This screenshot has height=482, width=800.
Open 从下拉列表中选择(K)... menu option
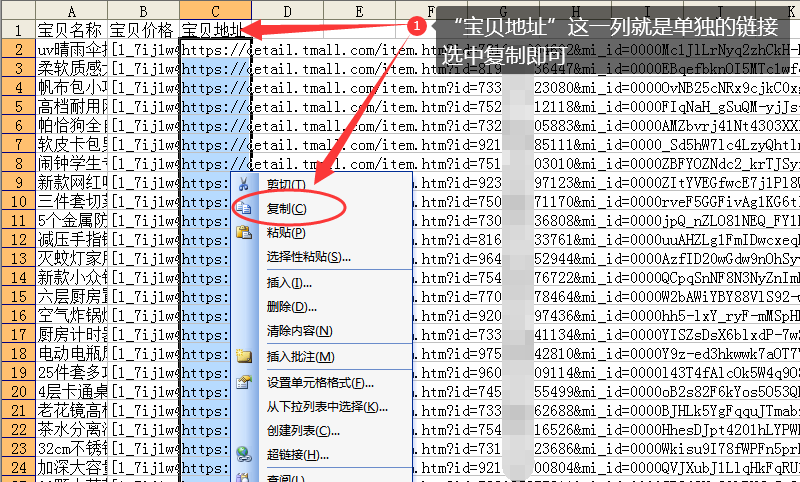[327, 406]
